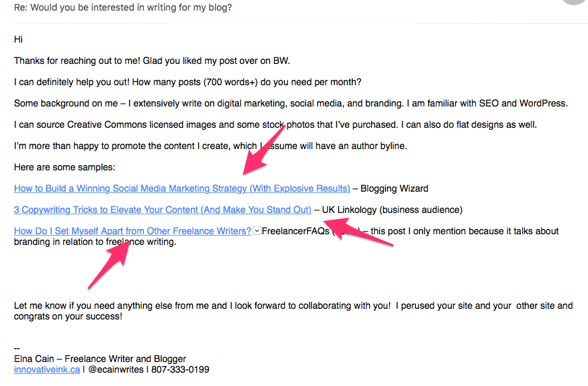Click the phone number 807-333-0199

tap(180, 369)
